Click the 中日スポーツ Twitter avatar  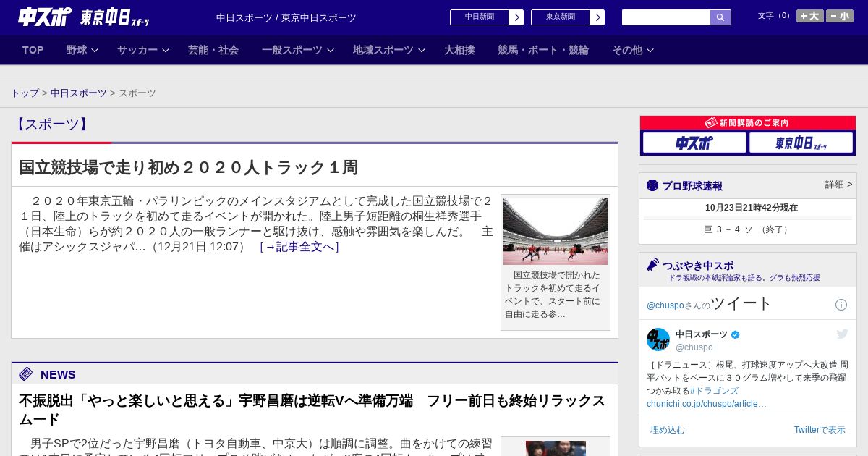pos(658,339)
